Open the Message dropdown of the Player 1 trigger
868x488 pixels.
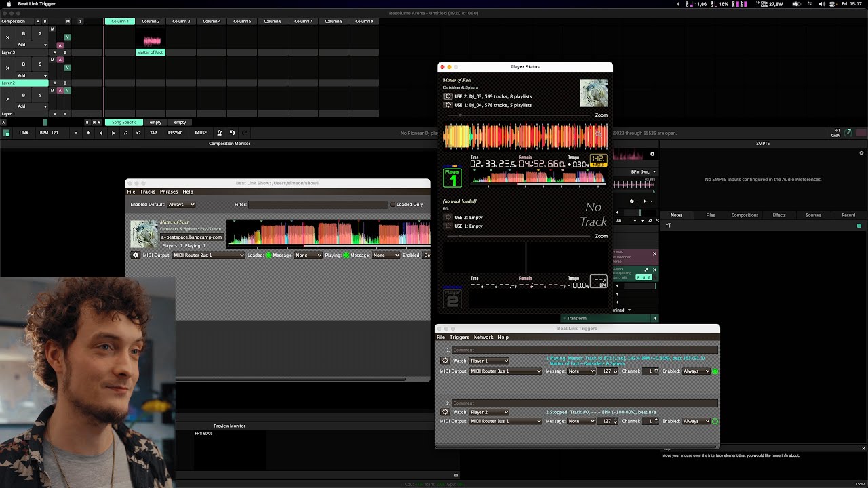(x=581, y=371)
